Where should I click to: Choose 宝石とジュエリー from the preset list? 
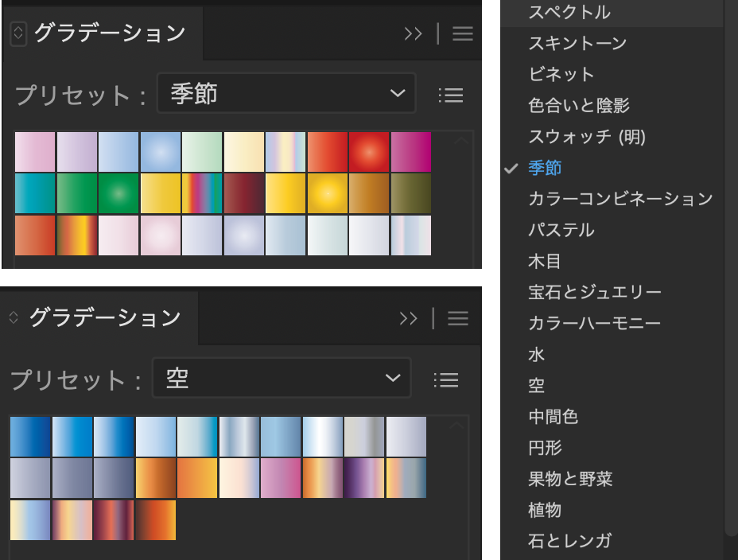pyautogui.click(x=595, y=292)
